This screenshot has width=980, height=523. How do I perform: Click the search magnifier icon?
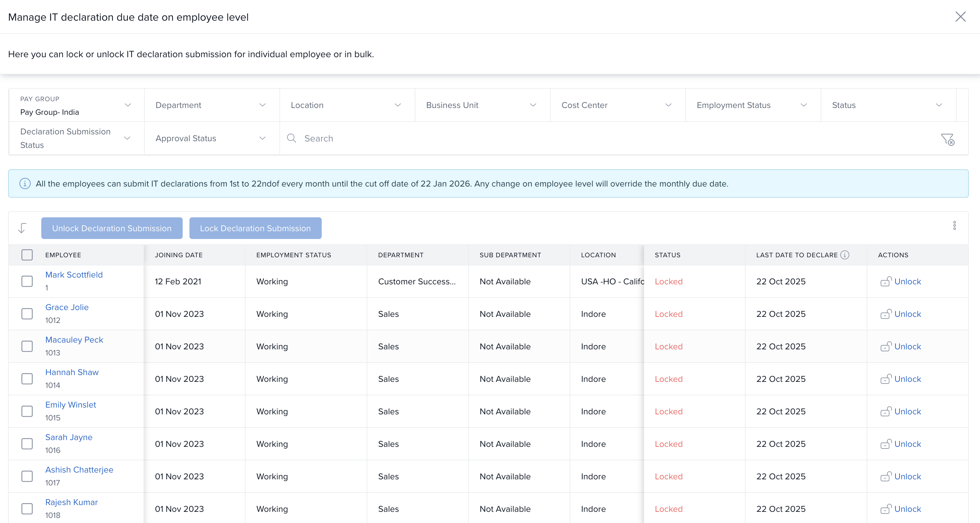pyautogui.click(x=291, y=138)
